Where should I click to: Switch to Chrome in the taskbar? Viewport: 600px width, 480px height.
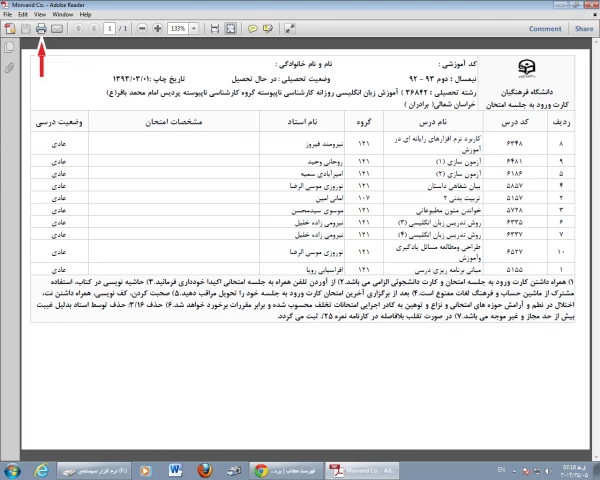pos(260,468)
